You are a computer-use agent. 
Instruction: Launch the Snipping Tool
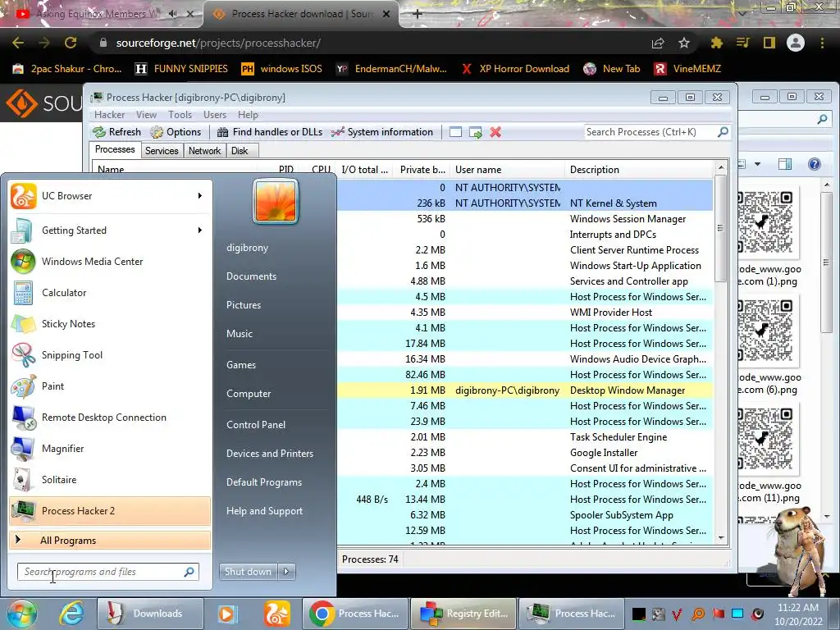pyautogui.click(x=110, y=354)
